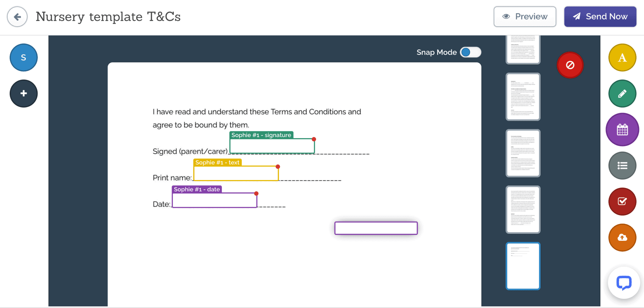The image size is (644, 308).
Task: Select the Sophie #1 signature field
Action: point(272,146)
